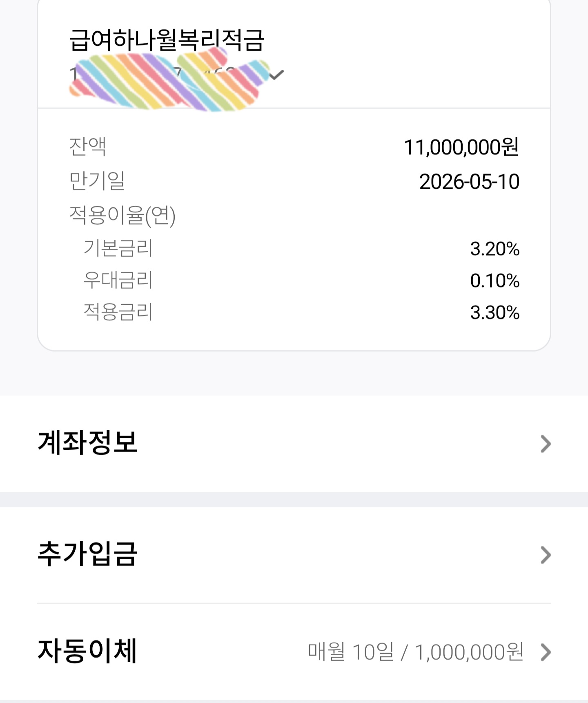This screenshot has width=588, height=703.
Task: Select the 자동이체 menu label
Action: (x=87, y=651)
